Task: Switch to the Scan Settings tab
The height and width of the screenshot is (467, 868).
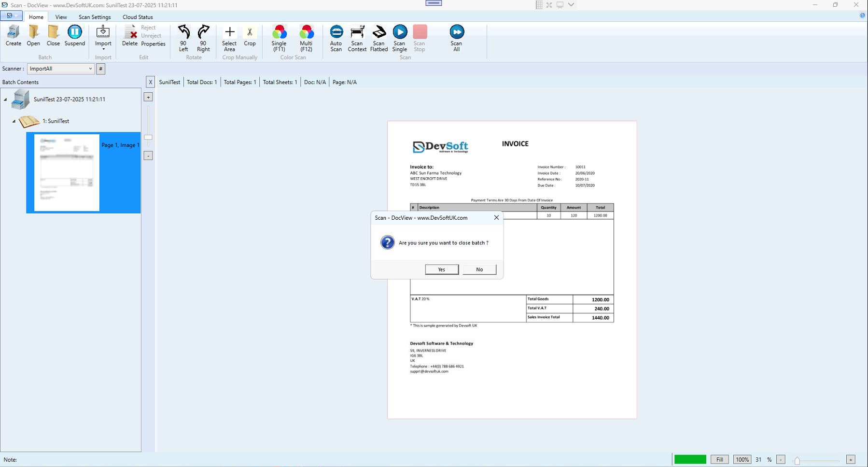Action: pos(95,17)
